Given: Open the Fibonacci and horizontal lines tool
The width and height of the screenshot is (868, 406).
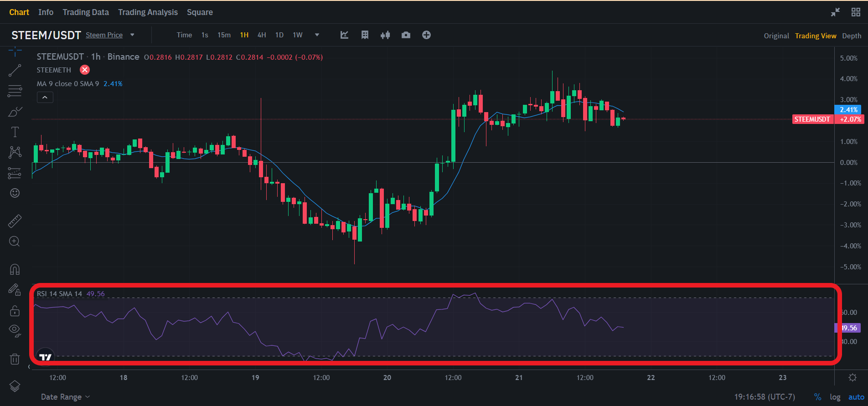Looking at the screenshot, I should 15,91.
